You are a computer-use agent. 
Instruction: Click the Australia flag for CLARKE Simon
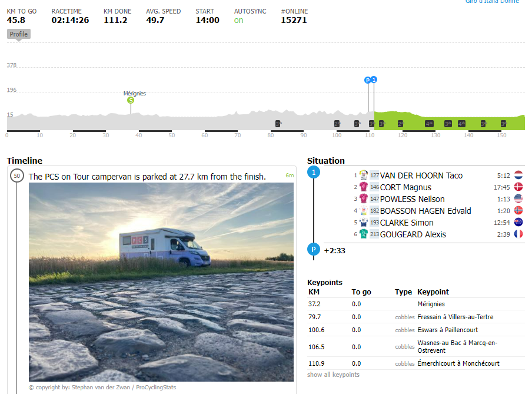(x=518, y=223)
